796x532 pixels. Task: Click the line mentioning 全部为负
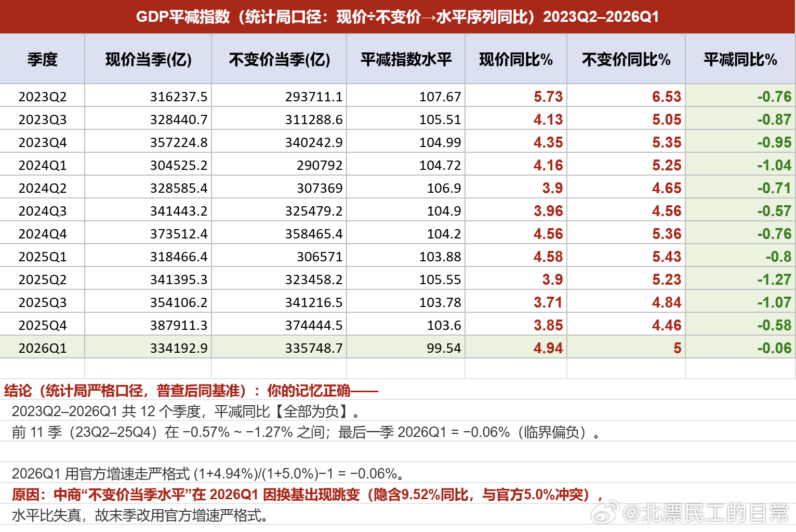186,411
